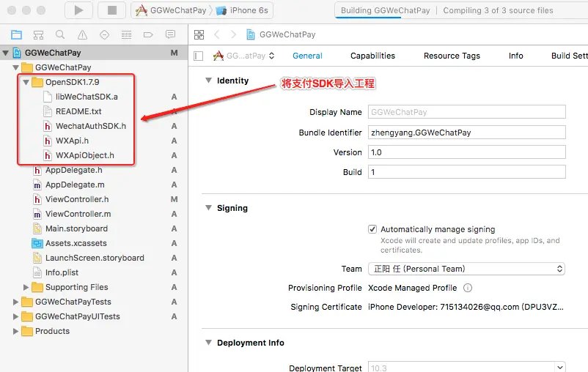Switch to the Info tab

(x=515, y=56)
